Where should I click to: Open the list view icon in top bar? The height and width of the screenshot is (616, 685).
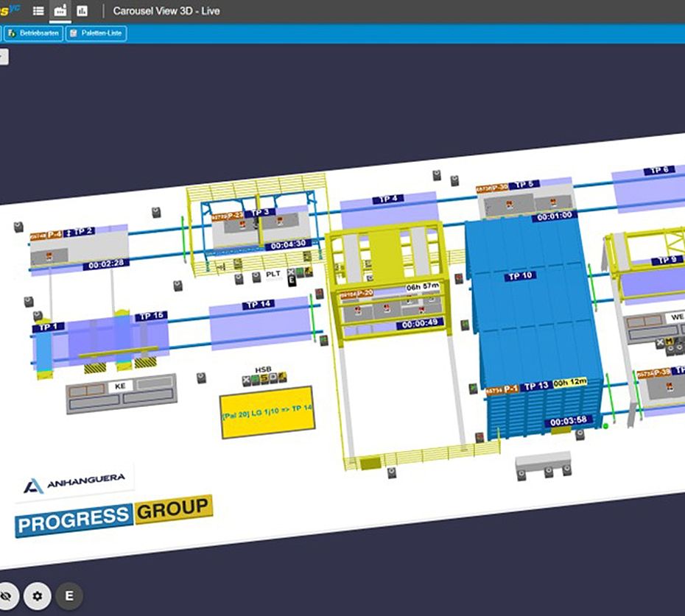(x=38, y=11)
